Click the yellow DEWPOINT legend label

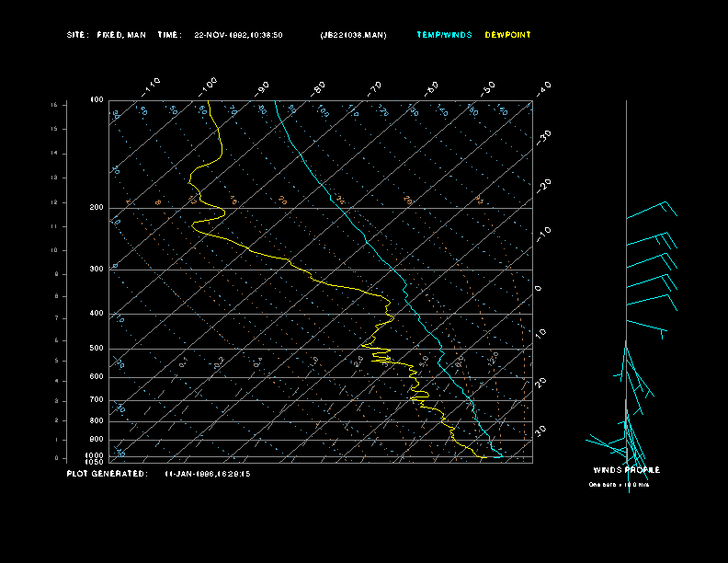click(x=507, y=35)
